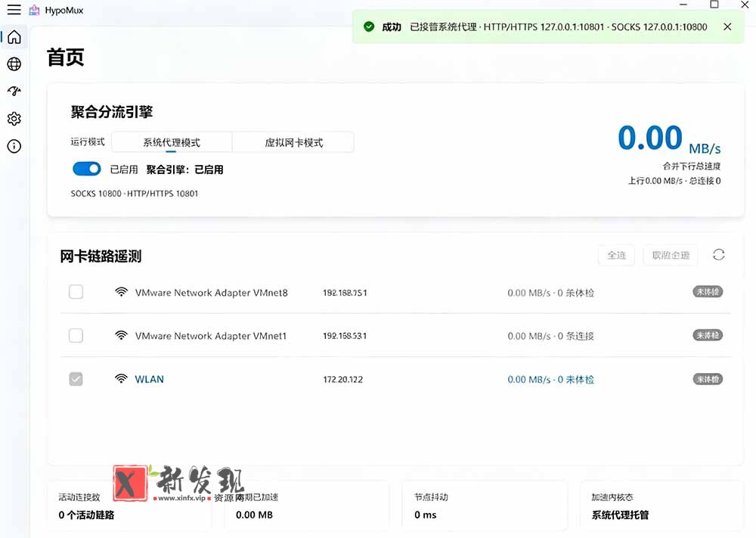Open Settings gear icon in sidebar
The height and width of the screenshot is (538, 756).
[x=14, y=119]
